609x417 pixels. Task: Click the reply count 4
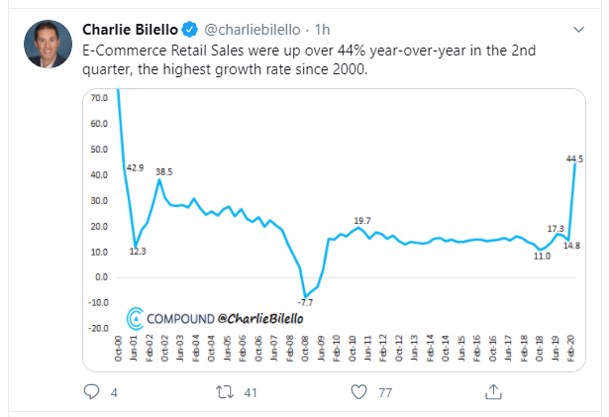click(x=115, y=393)
